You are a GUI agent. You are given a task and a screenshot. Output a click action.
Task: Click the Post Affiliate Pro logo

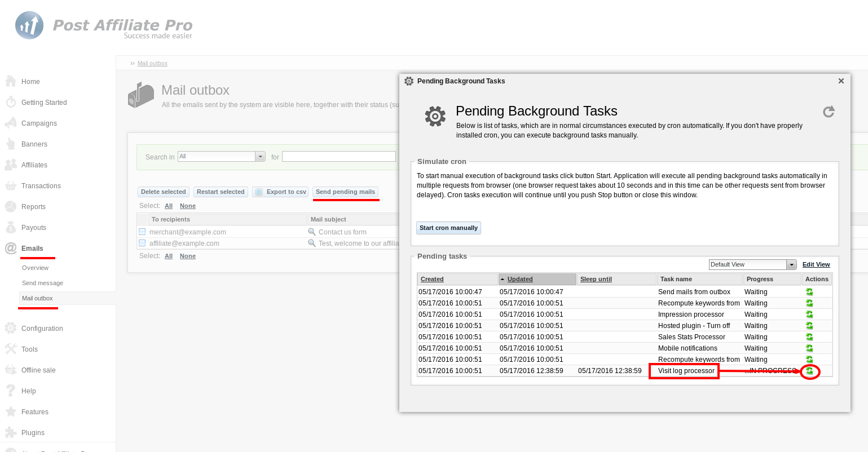(x=104, y=26)
